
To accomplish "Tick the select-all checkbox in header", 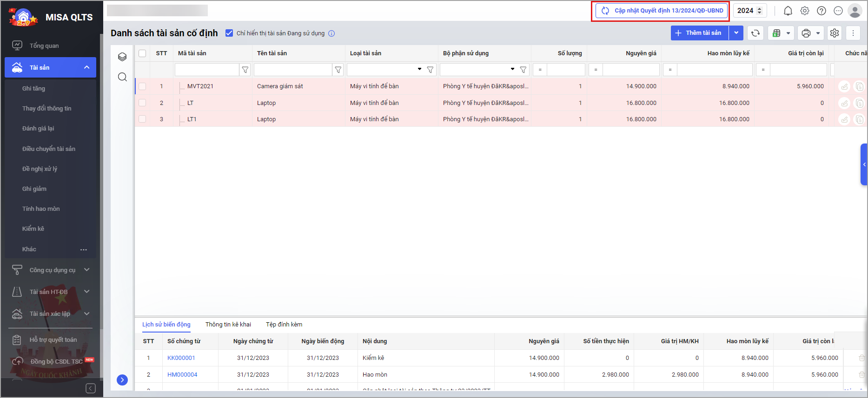I will point(142,53).
